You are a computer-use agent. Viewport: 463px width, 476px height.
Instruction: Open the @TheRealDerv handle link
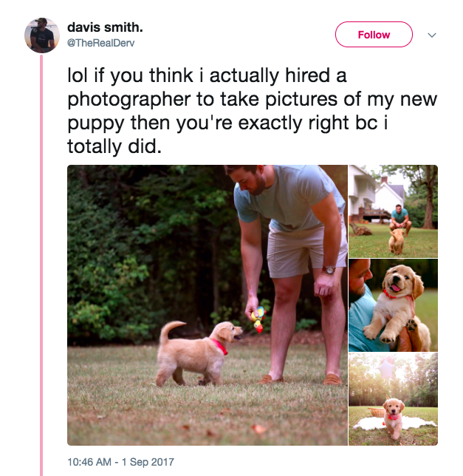tap(101, 43)
